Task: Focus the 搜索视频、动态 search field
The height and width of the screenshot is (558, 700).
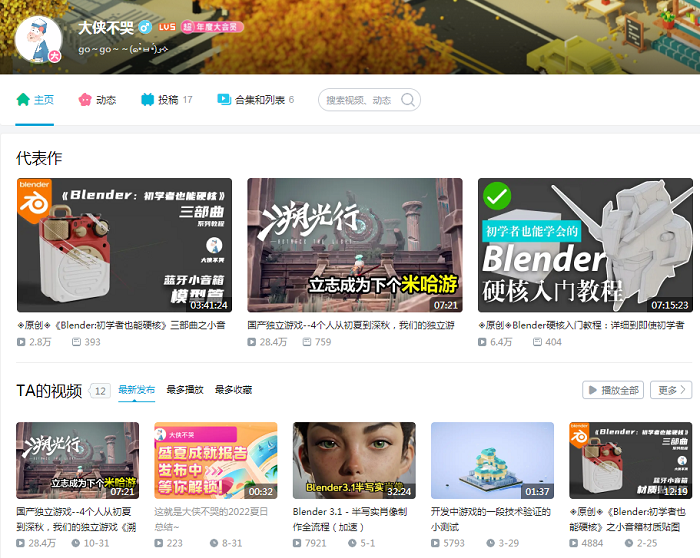Action: (369, 100)
